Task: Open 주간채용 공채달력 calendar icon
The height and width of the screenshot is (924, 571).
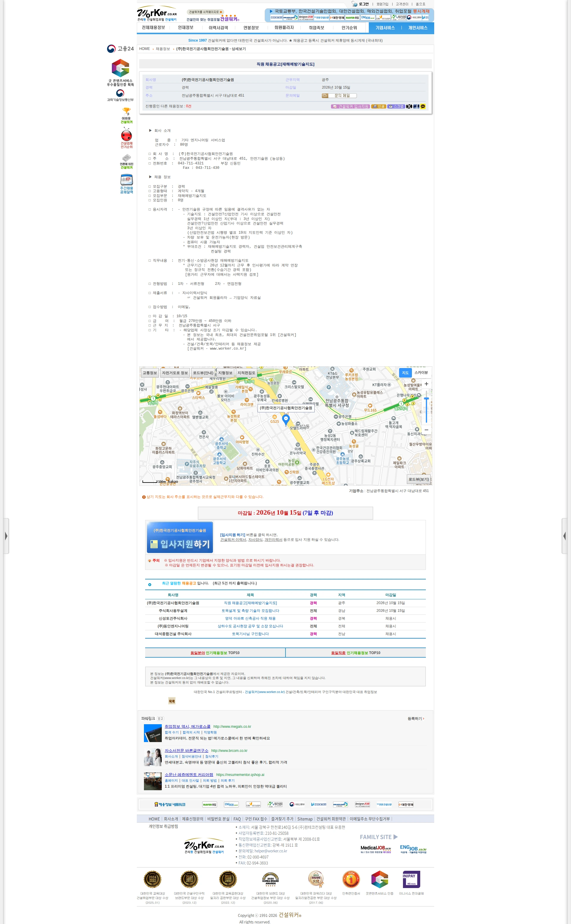Action: [126, 184]
